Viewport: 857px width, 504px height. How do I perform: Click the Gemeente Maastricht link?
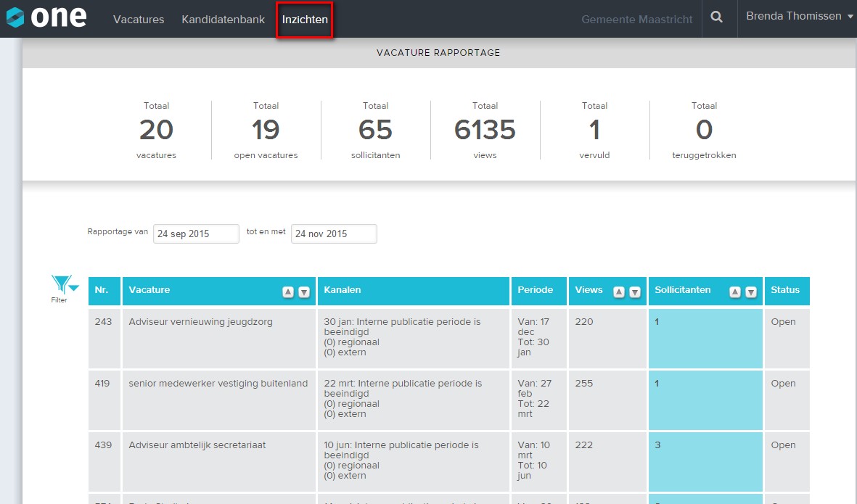coord(637,20)
